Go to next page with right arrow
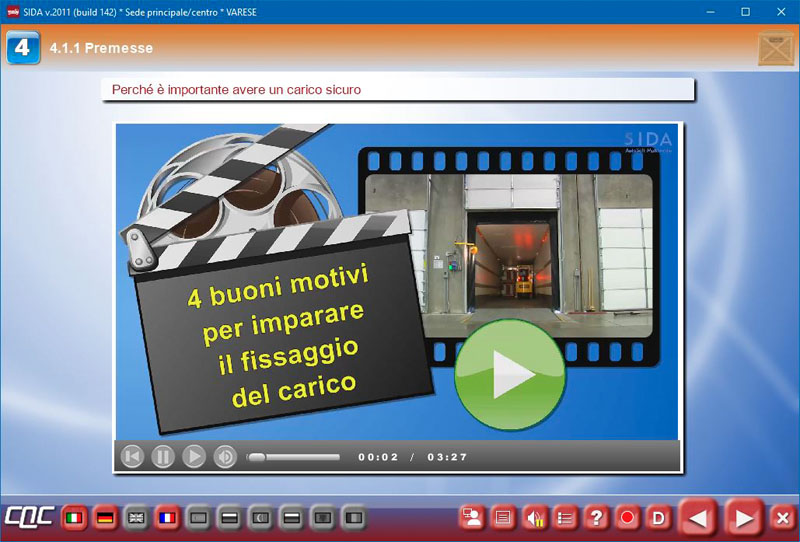 [x=744, y=518]
